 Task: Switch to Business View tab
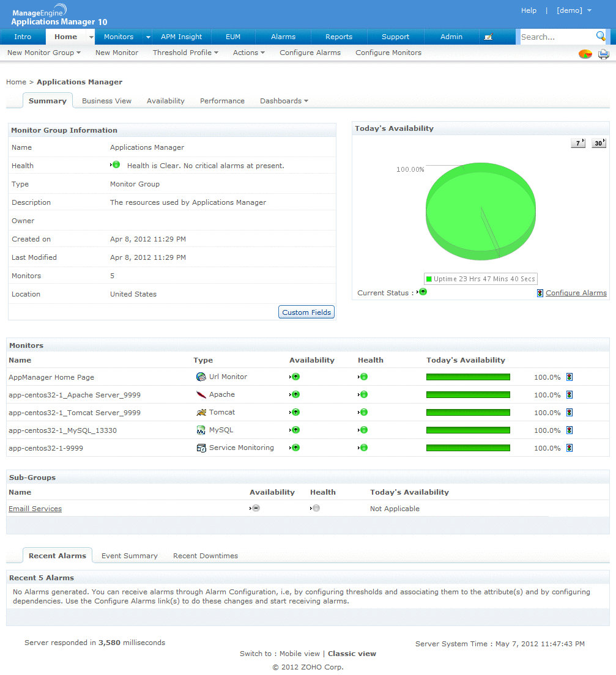[107, 101]
